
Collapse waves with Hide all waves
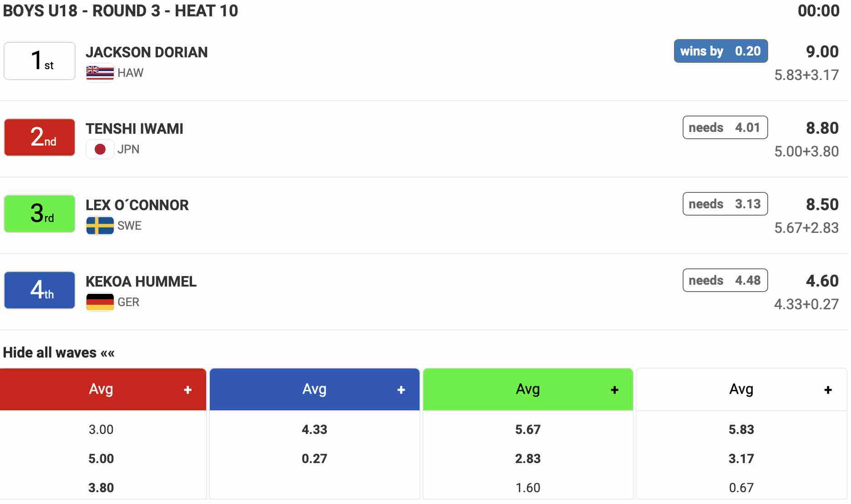59,353
